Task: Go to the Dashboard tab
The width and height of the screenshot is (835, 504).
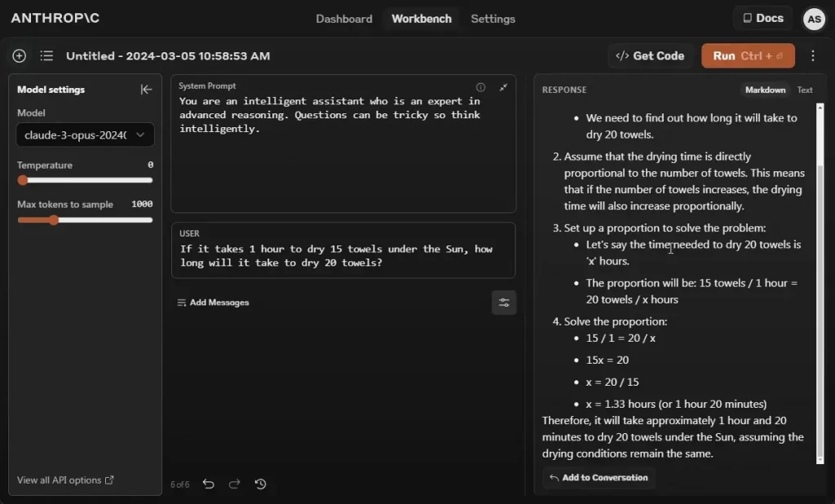Action: coord(344,19)
